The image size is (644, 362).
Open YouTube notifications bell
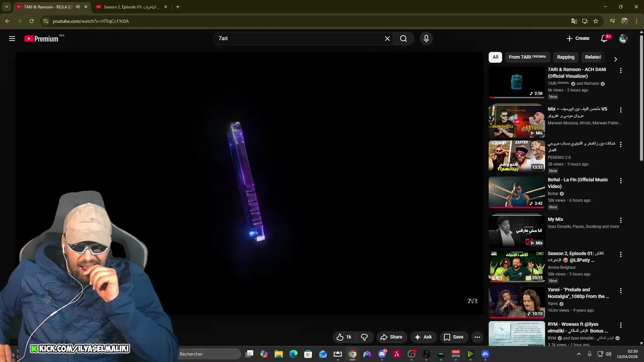604,39
